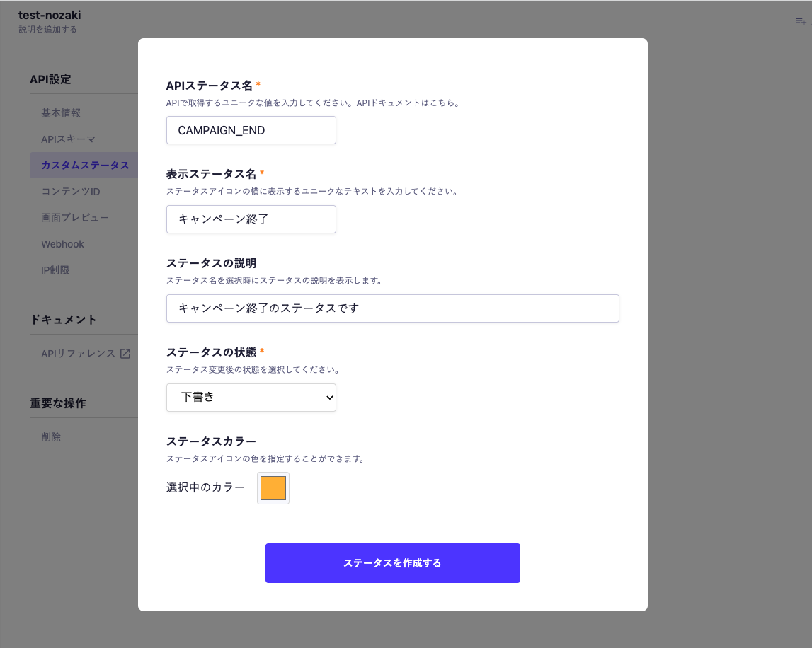Open Webhook settings

pos(62,244)
